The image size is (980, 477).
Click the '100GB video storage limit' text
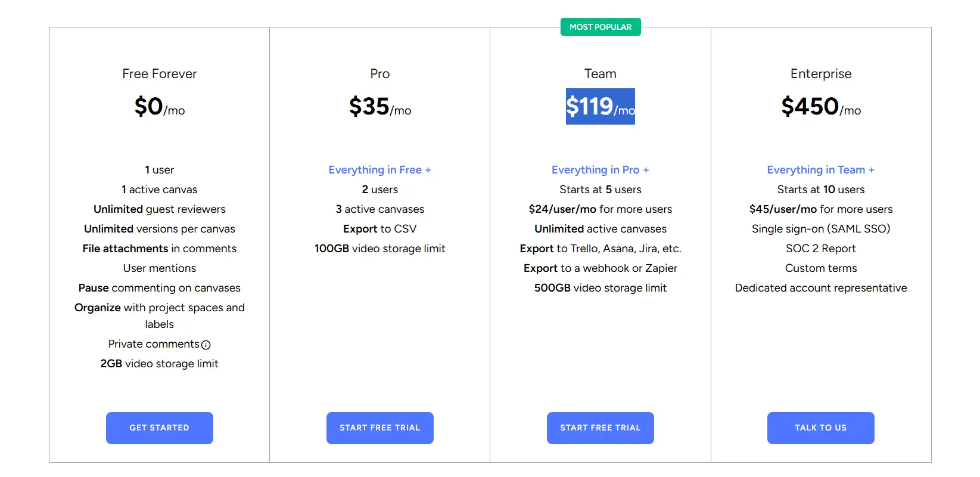click(379, 249)
